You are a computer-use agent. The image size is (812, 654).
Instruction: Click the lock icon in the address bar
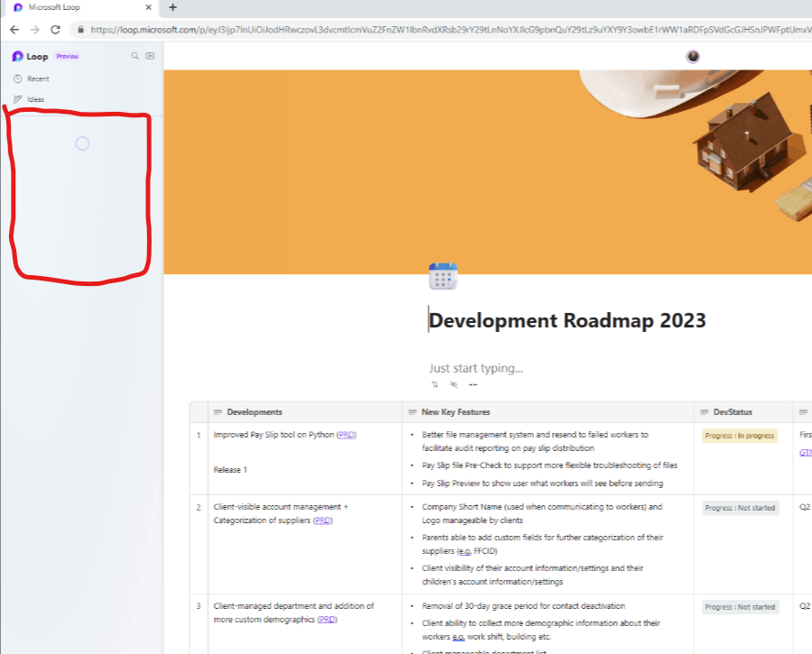coord(80,30)
